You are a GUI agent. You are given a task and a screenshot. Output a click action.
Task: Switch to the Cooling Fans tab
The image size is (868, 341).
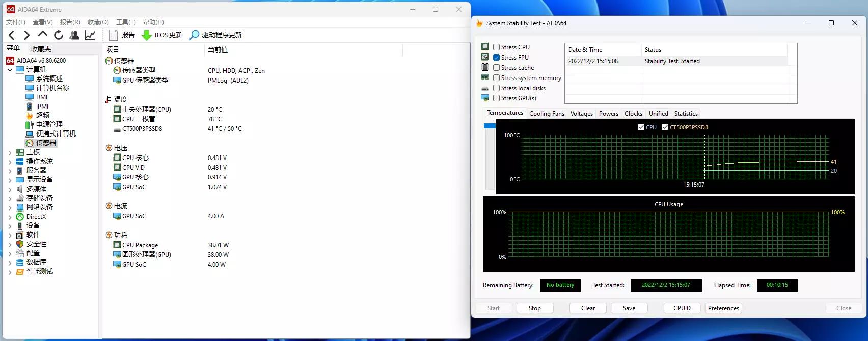547,114
